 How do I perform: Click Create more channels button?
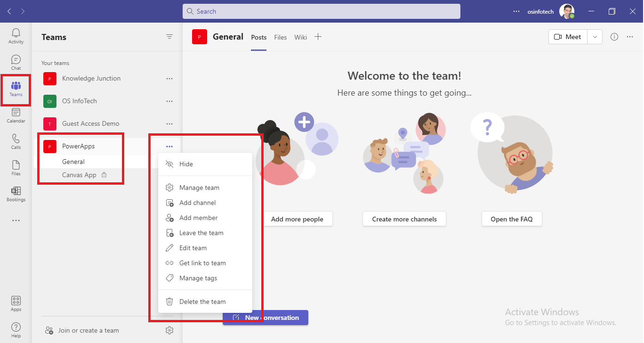(404, 219)
